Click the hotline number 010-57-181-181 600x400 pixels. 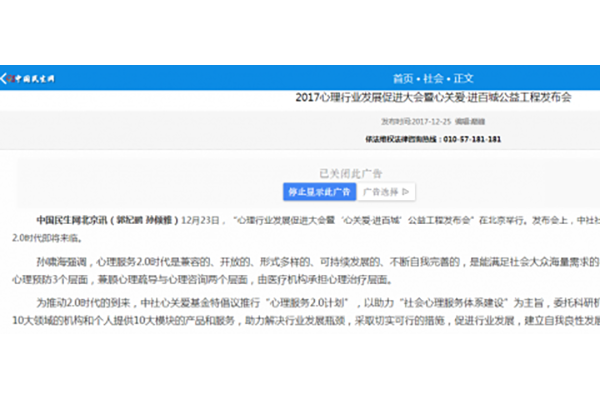(x=471, y=139)
